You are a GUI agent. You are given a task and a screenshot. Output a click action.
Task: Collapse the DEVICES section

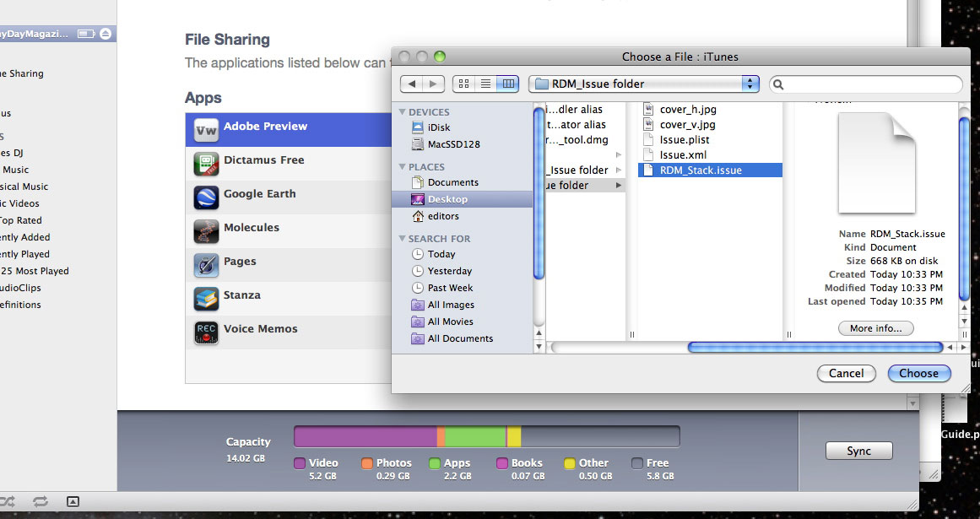point(403,112)
